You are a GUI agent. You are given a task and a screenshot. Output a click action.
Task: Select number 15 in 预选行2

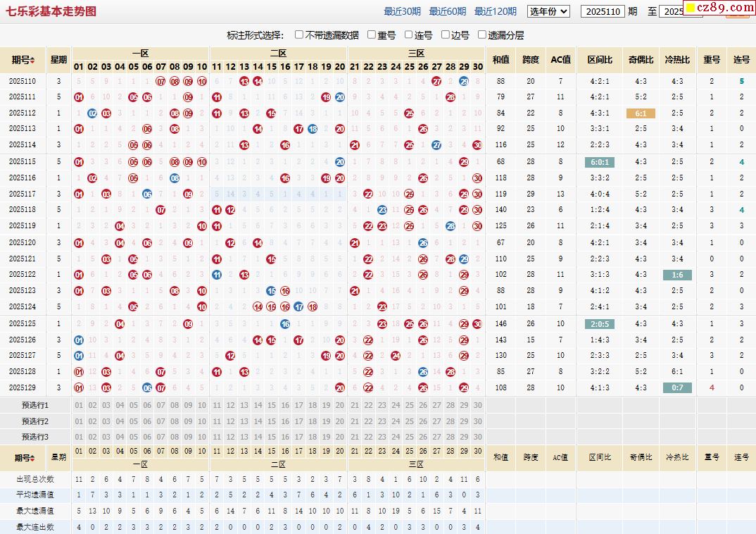click(x=272, y=421)
